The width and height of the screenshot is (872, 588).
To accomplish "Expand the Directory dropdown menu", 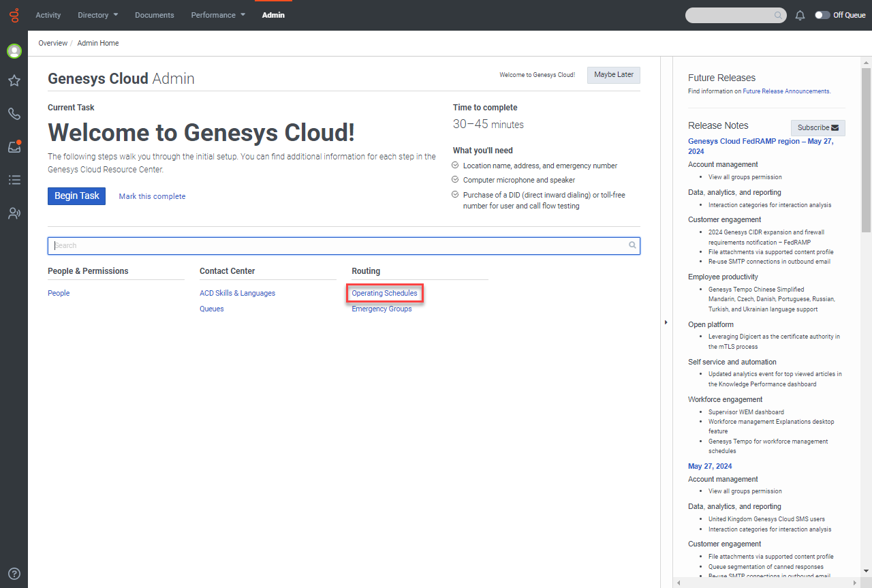I will 97,15.
